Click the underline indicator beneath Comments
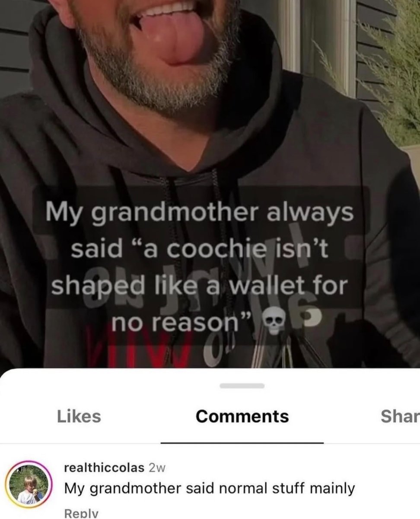The width and height of the screenshot is (420, 519). point(242,443)
